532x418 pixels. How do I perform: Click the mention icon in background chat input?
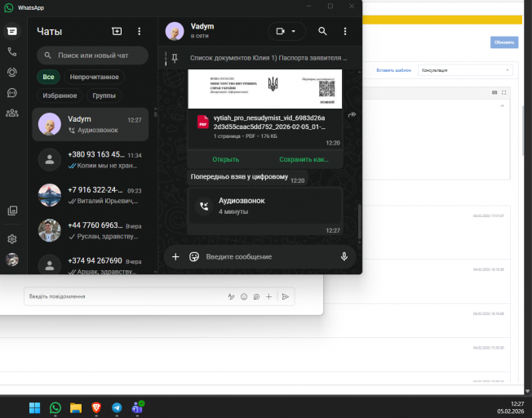coord(256,297)
